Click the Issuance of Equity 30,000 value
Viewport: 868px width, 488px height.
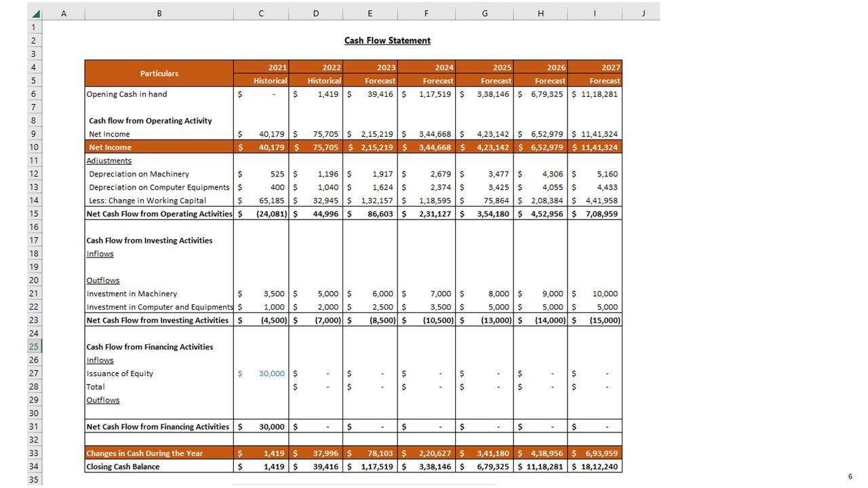(x=271, y=373)
